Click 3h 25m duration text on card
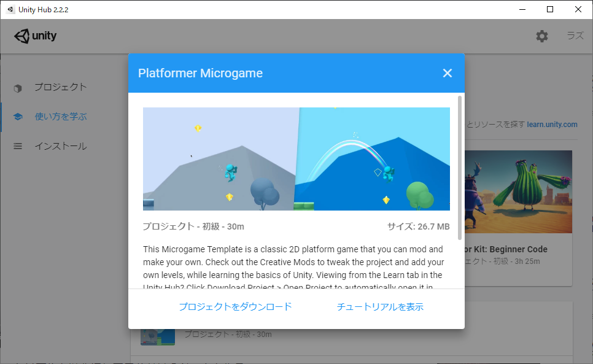 coord(527,261)
